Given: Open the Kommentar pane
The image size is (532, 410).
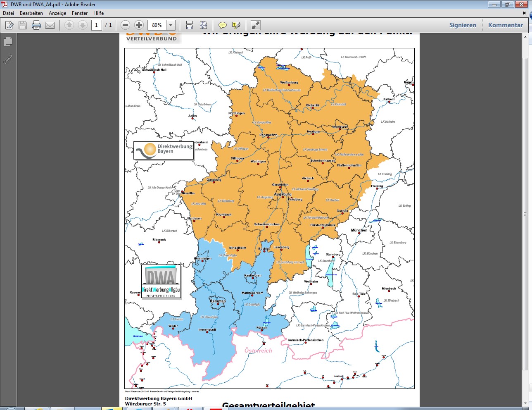Looking at the screenshot, I should [505, 25].
